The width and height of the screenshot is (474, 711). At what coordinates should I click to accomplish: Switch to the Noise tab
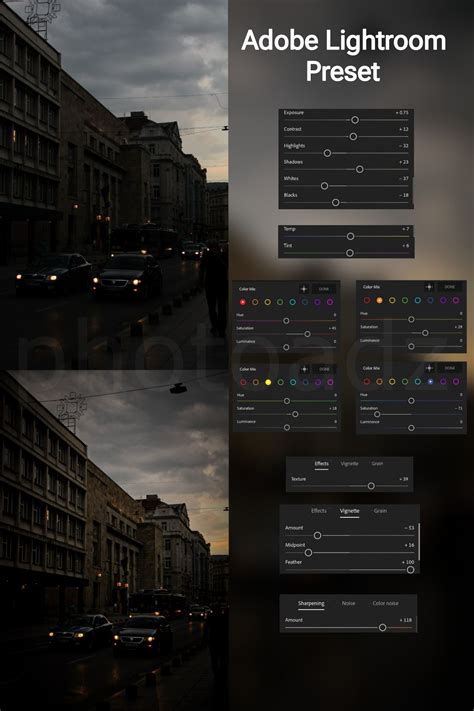coord(348,604)
